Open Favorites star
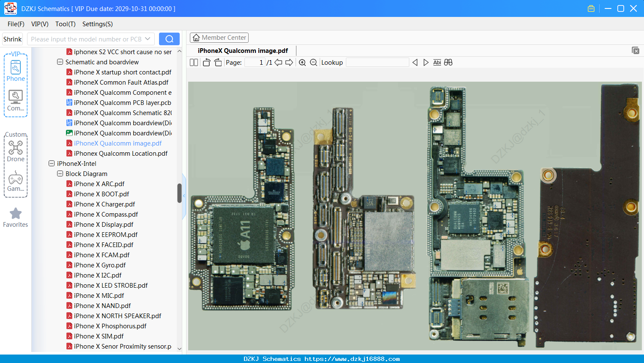Screen dimensions: 644x363 (x=16, y=217)
